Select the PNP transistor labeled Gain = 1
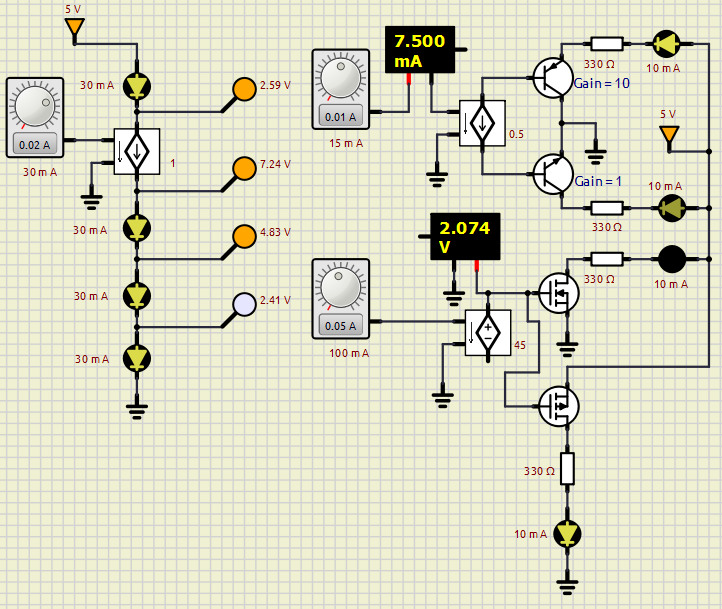Image resolution: width=722 pixels, height=609 pixels. pyautogui.click(x=551, y=173)
